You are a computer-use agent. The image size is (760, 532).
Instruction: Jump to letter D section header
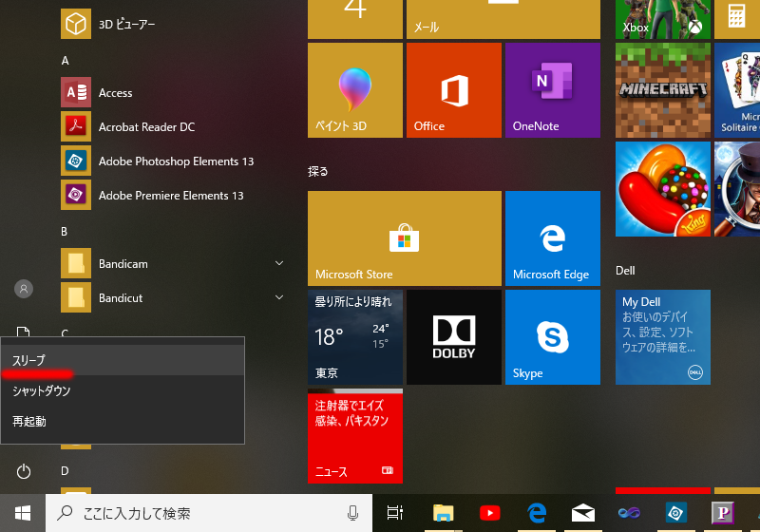pos(65,471)
